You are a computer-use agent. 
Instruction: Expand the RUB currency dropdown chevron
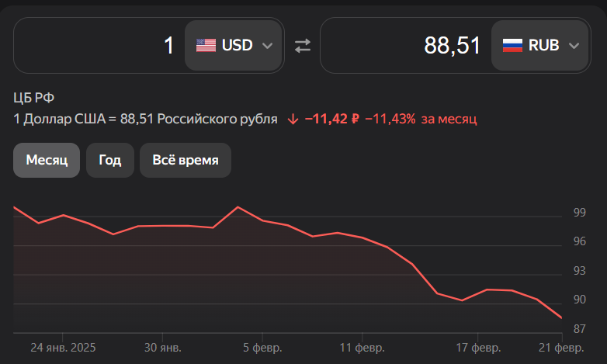click(574, 46)
